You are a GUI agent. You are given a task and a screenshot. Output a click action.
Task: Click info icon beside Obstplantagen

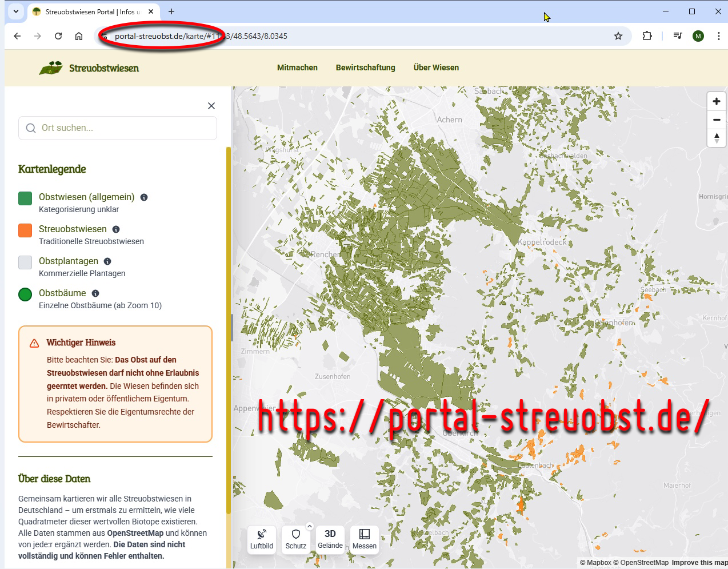[x=107, y=261]
